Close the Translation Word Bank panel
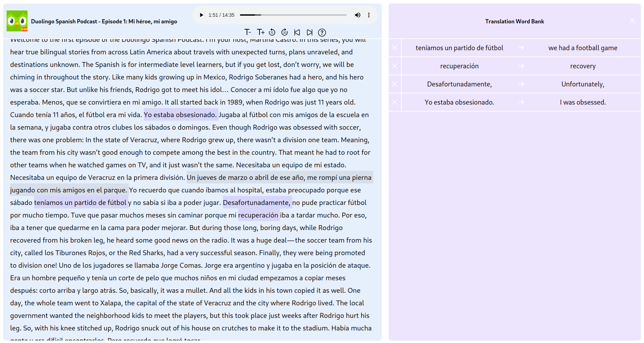The height and width of the screenshot is (343, 644). tap(632, 21)
